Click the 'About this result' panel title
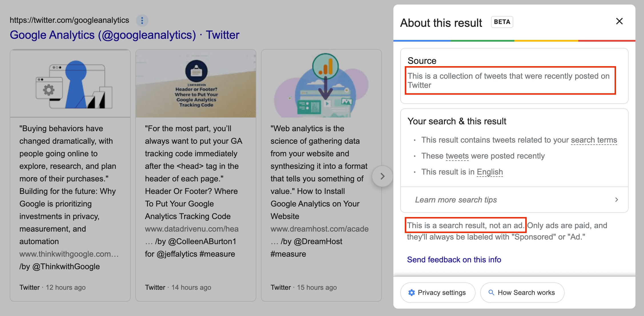The width and height of the screenshot is (644, 316). [441, 23]
